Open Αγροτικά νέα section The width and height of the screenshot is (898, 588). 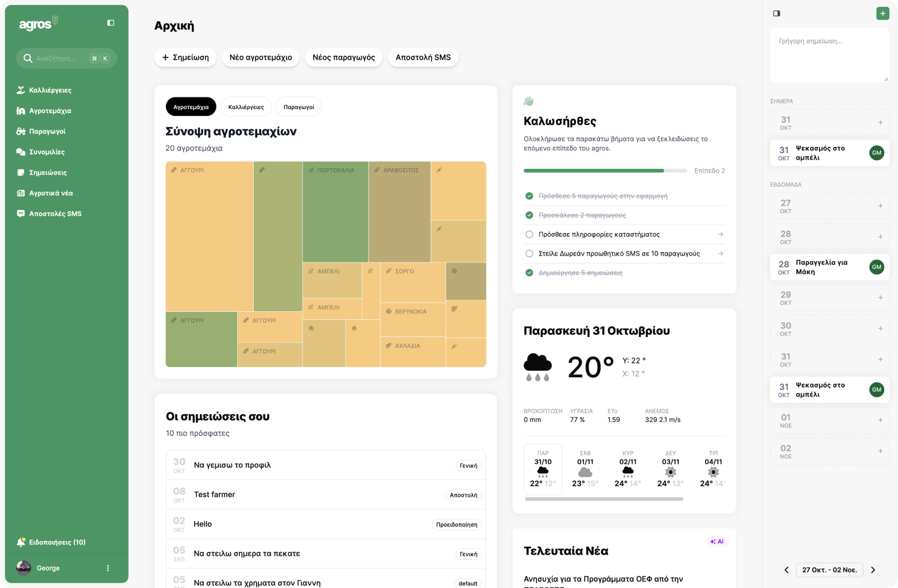coord(51,194)
